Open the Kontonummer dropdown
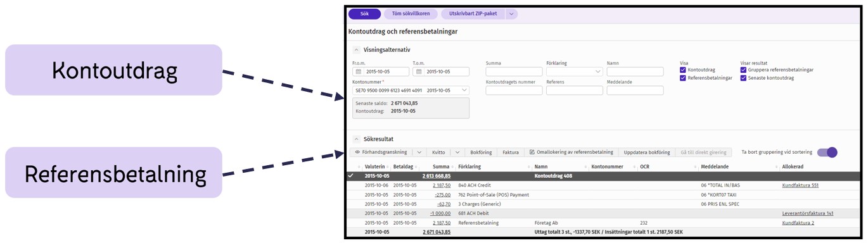This screenshot has width=868, height=243. click(x=464, y=90)
